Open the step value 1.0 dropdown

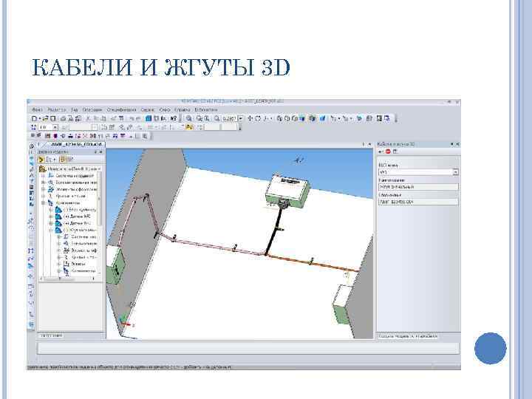tap(55, 127)
